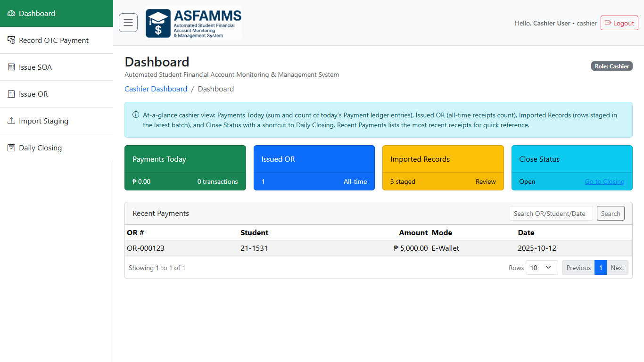Toggle the sidebar with hamburger button
The width and height of the screenshot is (644, 362).
coord(128,23)
